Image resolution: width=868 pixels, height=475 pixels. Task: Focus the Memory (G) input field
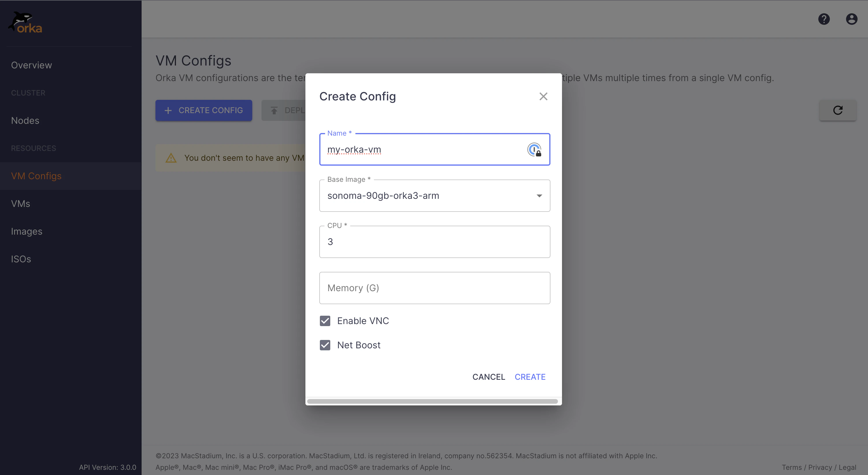pyautogui.click(x=434, y=288)
